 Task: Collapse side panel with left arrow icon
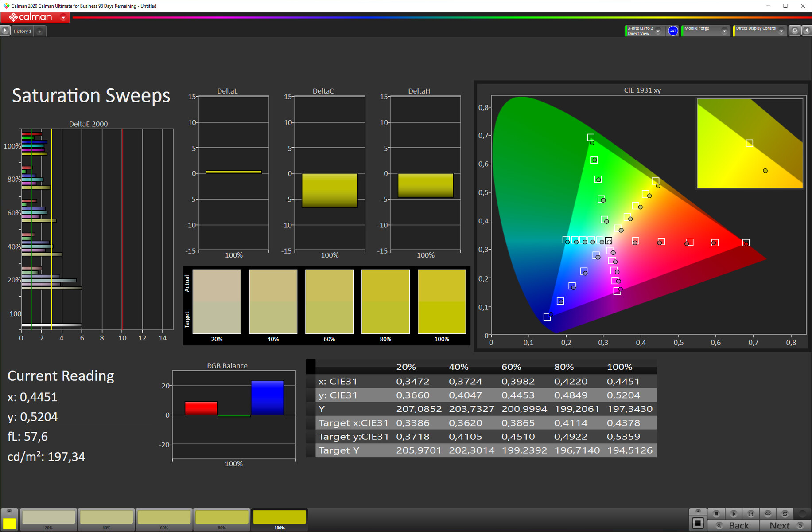click(807, 31)
